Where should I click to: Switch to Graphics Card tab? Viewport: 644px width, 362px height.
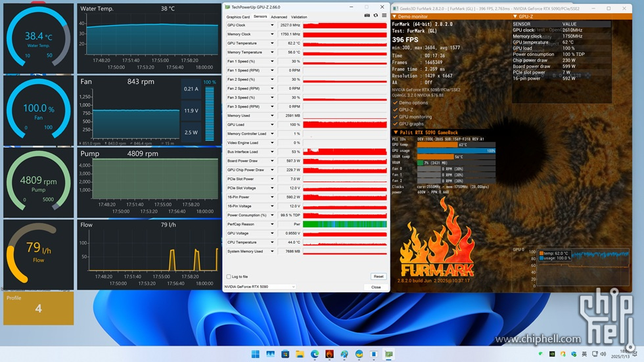[x=238, y=17]
